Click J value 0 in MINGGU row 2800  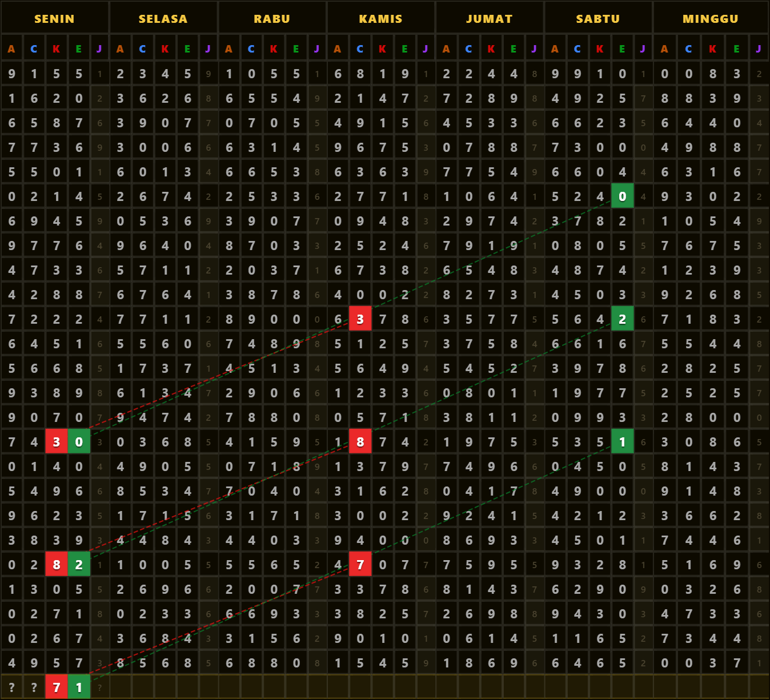(759, 417)
